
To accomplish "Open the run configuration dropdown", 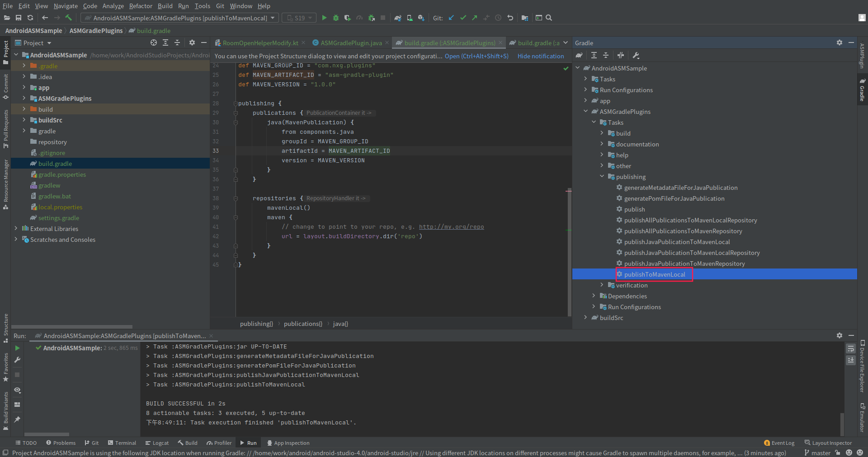I will click(x=179, y=18).
